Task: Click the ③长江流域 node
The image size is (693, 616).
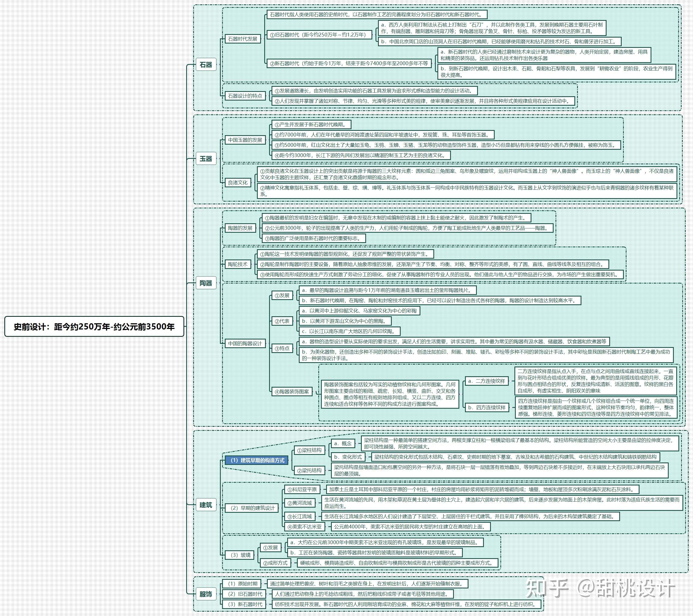Action: pyautogui.click(x=300, y=517)
